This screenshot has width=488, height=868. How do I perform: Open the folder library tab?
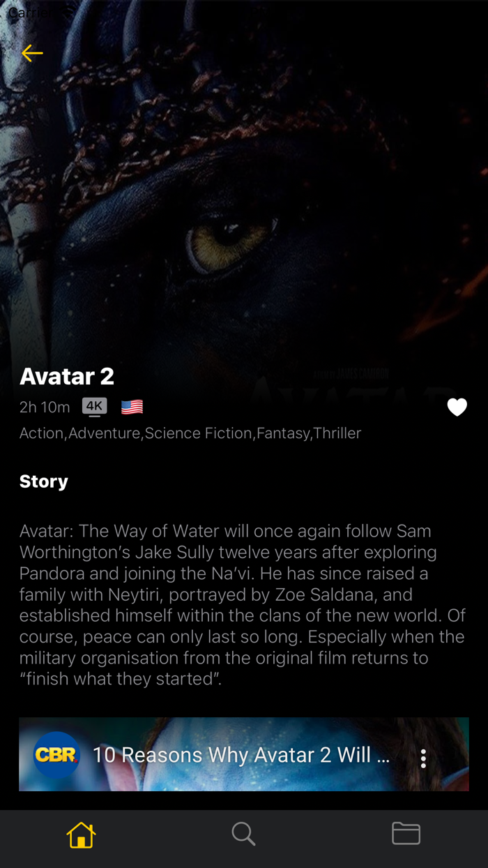[406, 834]
